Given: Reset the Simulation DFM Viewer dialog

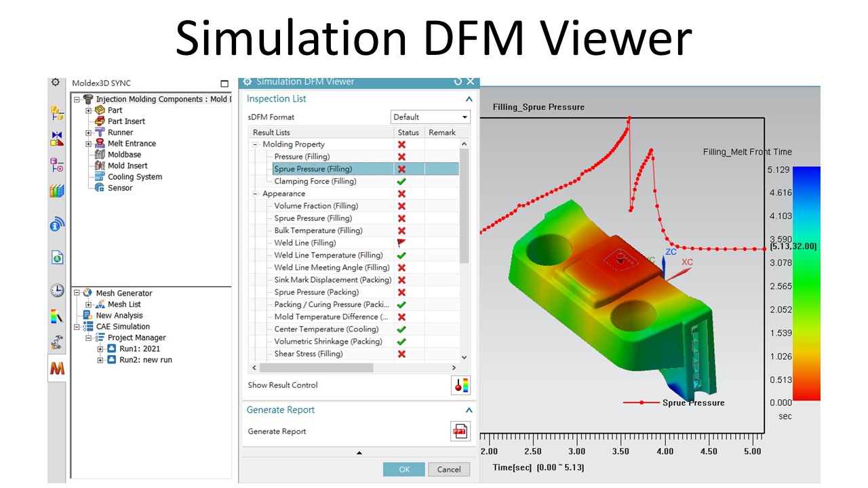Looking at the screenshot, I should tap(458, 81).
